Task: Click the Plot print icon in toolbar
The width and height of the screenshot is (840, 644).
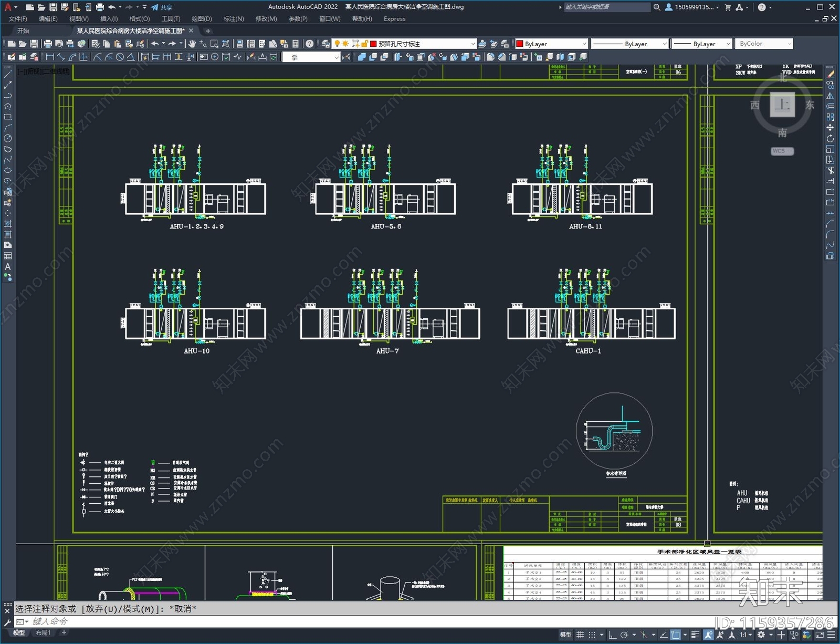Action: click(48, 44)
